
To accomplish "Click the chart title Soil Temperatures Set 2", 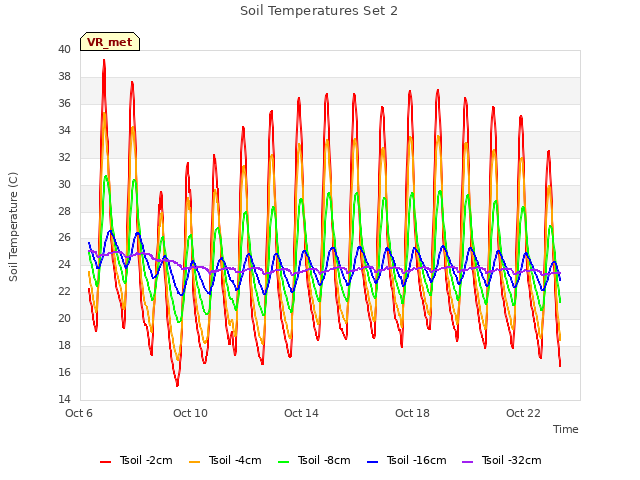I will point(319,11).
